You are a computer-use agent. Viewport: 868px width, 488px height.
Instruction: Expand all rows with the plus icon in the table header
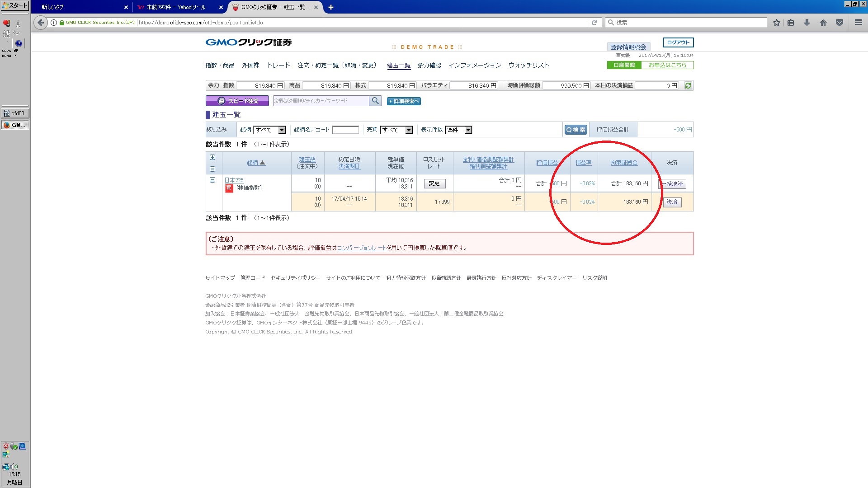pyautogui.click(x=212, y=157)
